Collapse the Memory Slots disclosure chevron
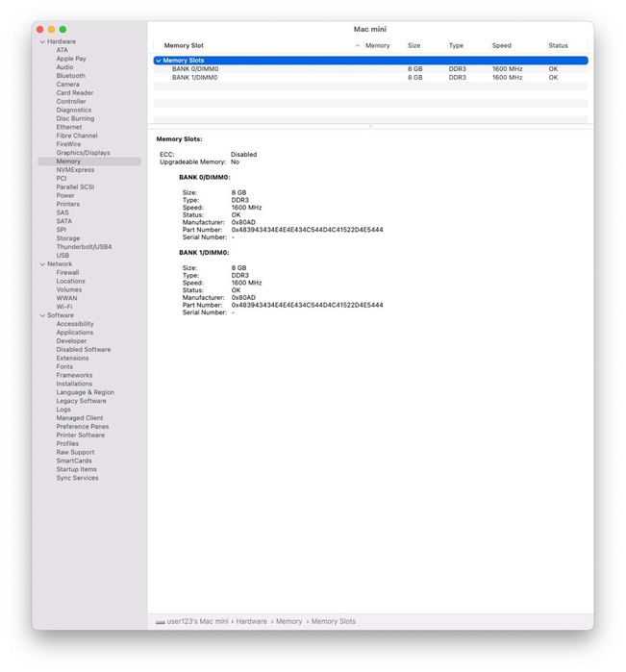Viewport: 626px width, 672px height. click(x=159, y=61)
